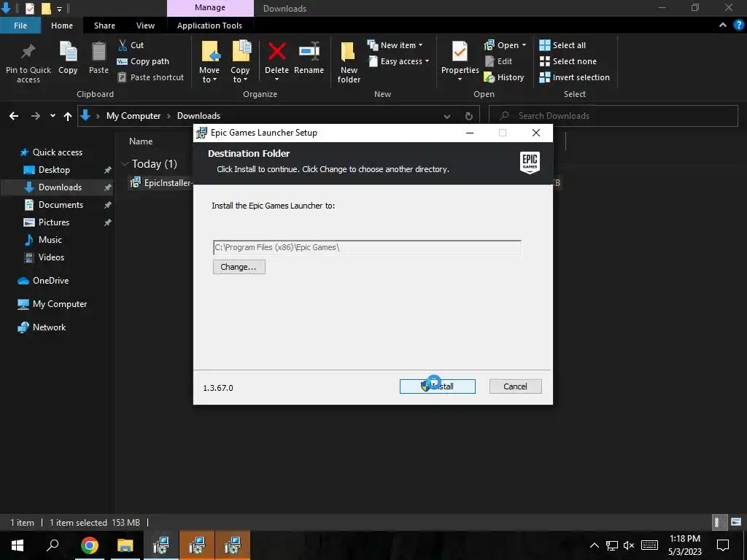
Task: Open Windows Start menu
Action: coord(18,545)
